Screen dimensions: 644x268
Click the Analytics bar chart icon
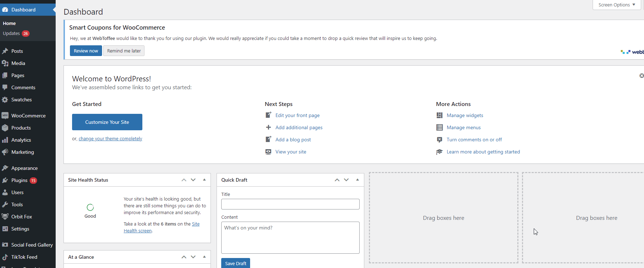[5, 140]
